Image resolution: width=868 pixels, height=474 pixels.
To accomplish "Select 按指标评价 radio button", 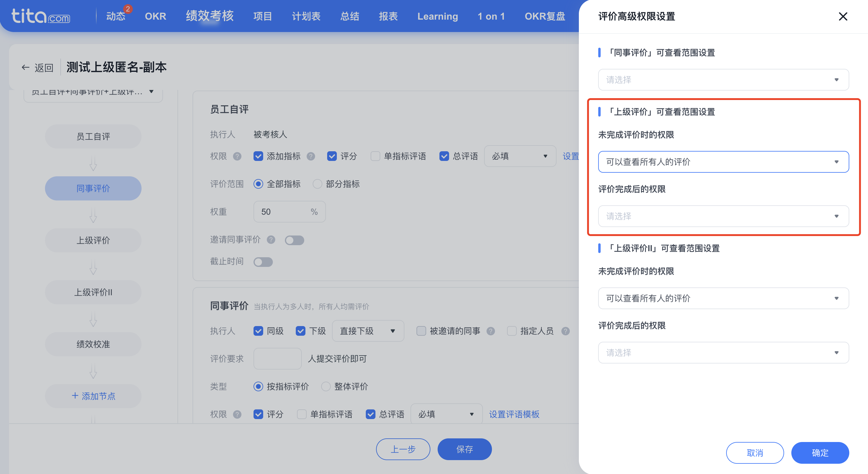I will click(258, 386).
